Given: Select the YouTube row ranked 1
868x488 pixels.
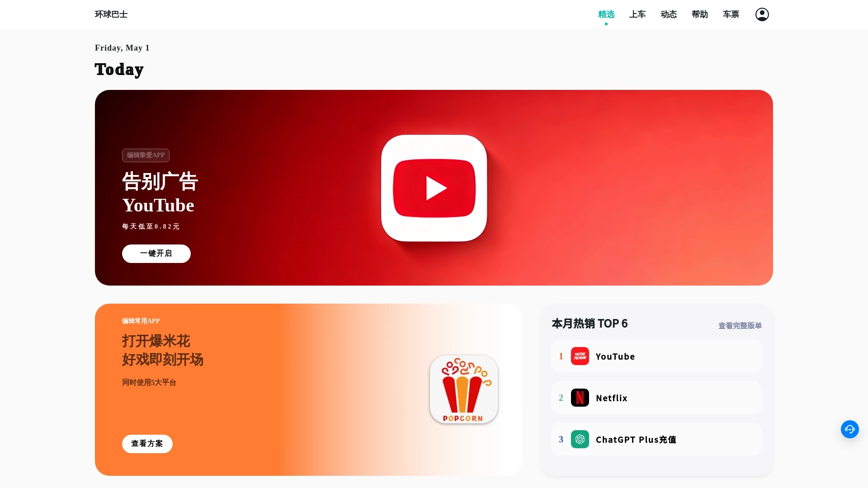Looking at the screenshot, I should click(656, 356).
